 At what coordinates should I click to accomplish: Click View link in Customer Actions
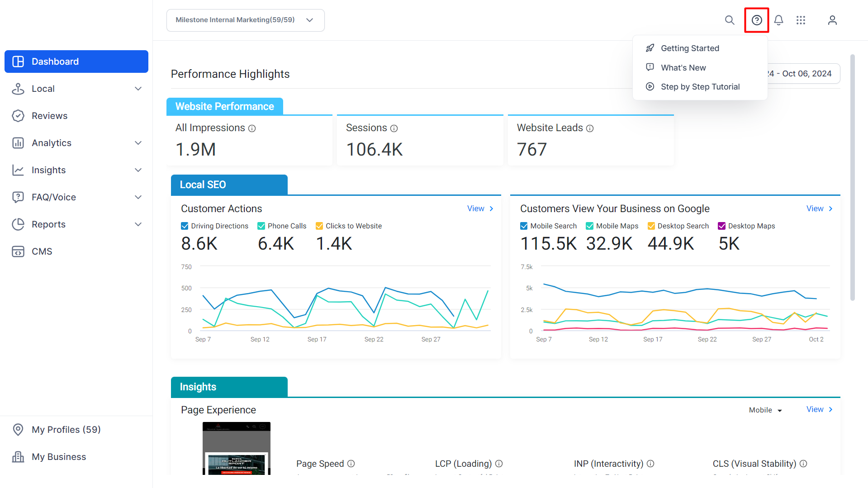tap(480, 208)
